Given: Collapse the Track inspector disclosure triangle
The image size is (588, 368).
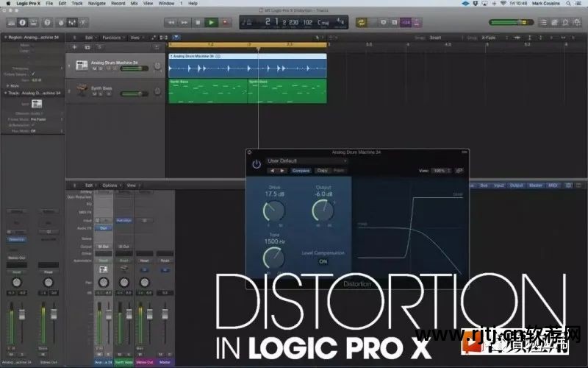Looking at the screenshot, I should point(5,93).
